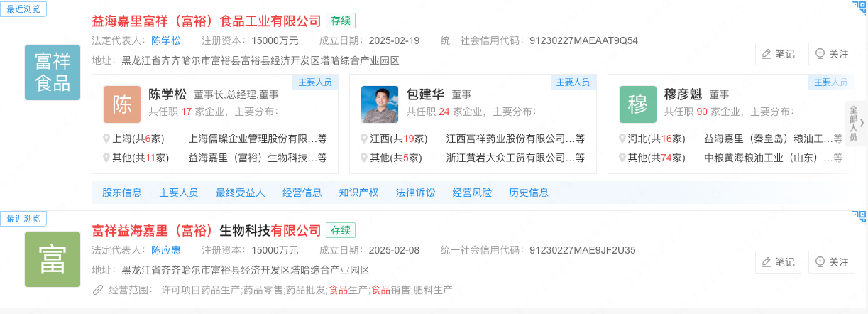Open 江西富祥药业股份有限公司 company entry
Viewport: 868px width, 314px height.
(515, 139)
